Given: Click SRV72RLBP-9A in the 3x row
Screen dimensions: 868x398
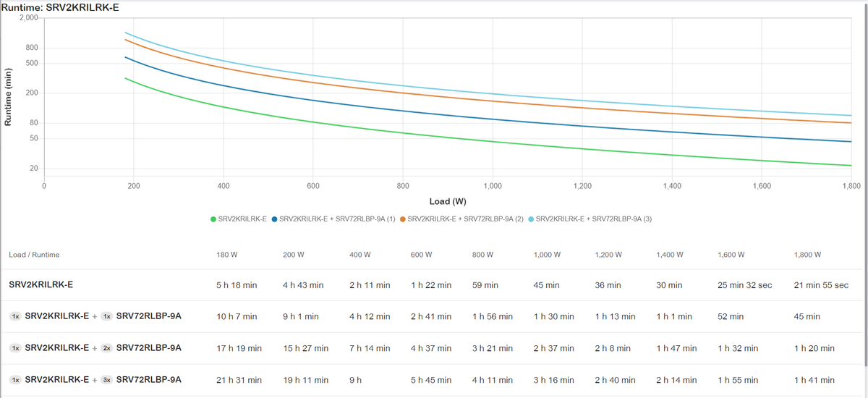Looking at the screenshot, I should (x=148, y=380).
